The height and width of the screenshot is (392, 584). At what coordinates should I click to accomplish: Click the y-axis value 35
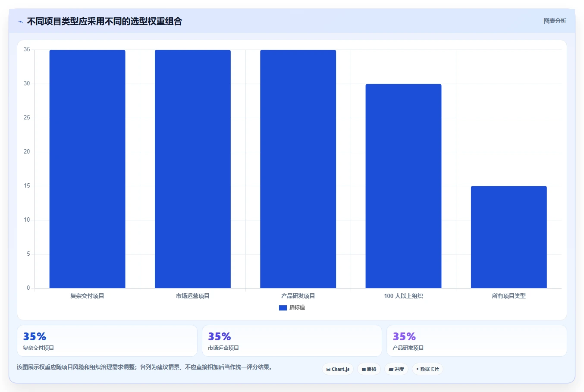point(27,50)
